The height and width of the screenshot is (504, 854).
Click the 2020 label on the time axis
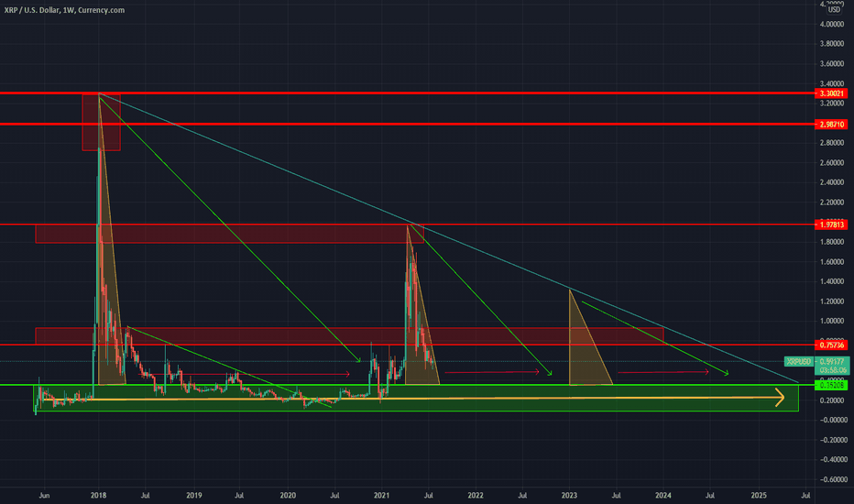click(x=288, y=495)
